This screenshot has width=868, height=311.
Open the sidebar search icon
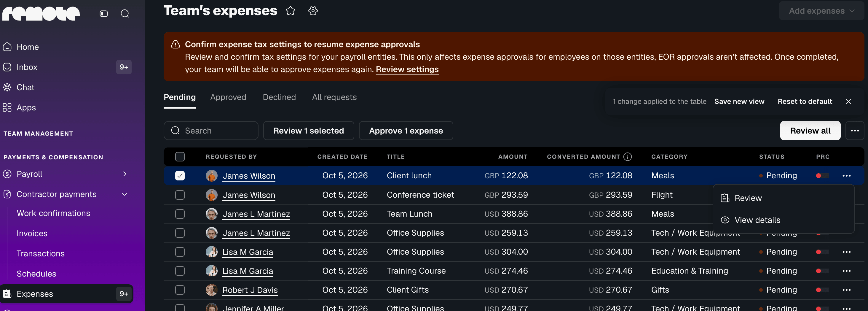pyautogui.click(x=125, y=13)
